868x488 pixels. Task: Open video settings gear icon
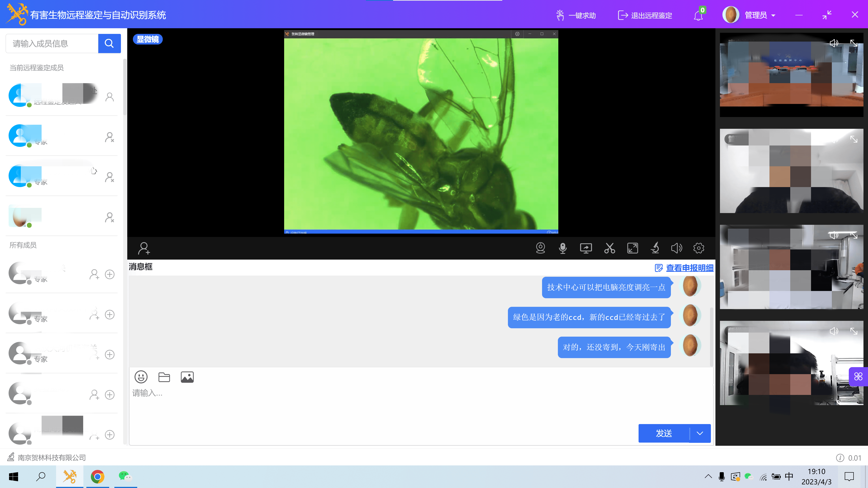point(698,248)
